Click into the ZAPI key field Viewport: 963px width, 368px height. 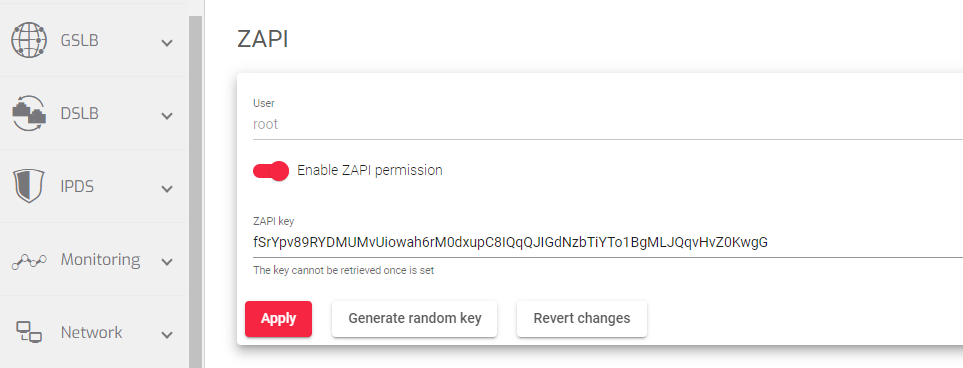(x=607, y=242)
